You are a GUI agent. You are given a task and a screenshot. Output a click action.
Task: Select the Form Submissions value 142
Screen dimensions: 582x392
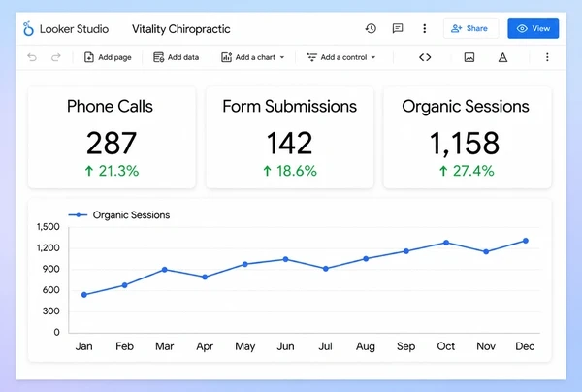pyautogui.click(x=289, y=143)
